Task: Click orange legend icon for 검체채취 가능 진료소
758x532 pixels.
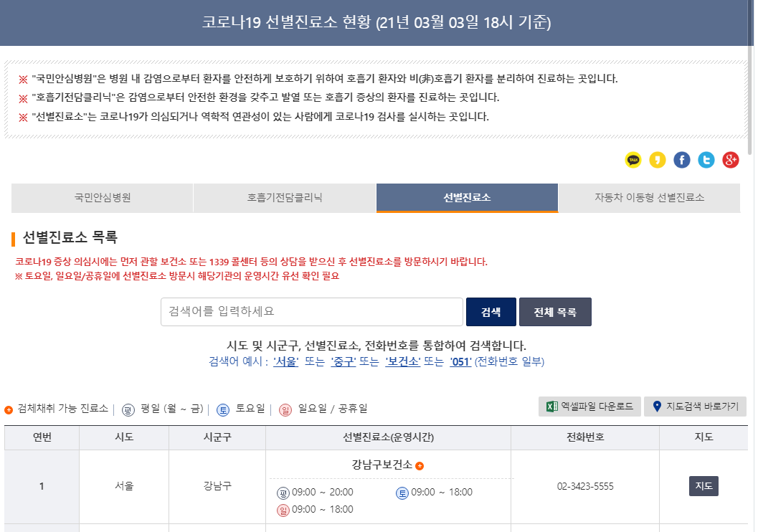Action: [9, 409]
